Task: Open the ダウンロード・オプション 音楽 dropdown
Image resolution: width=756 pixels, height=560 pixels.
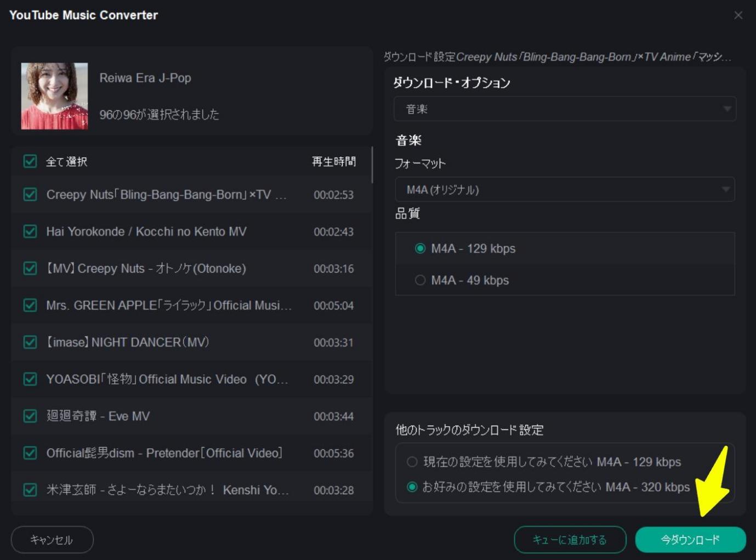Action: (565, 109)
